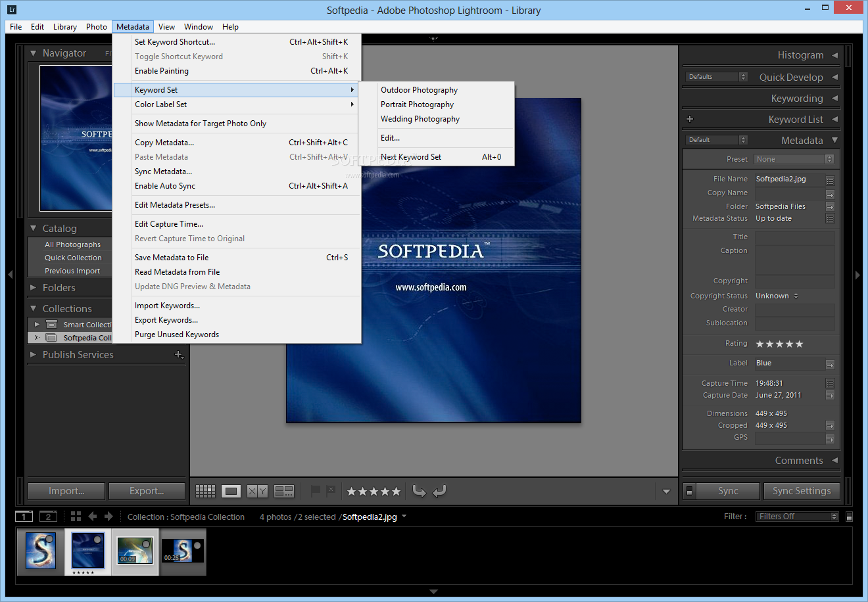Click the Title input field
The image size is (868, 602).
click(795, 237)
